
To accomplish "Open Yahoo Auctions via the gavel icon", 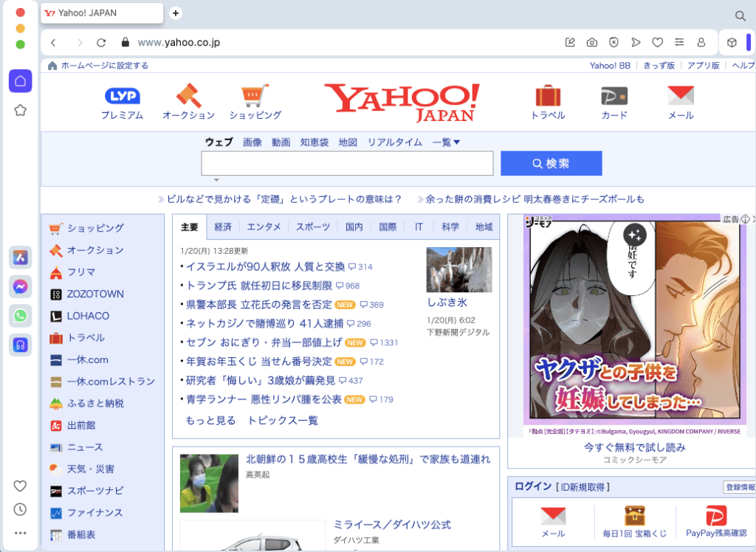I will [187, 94].
